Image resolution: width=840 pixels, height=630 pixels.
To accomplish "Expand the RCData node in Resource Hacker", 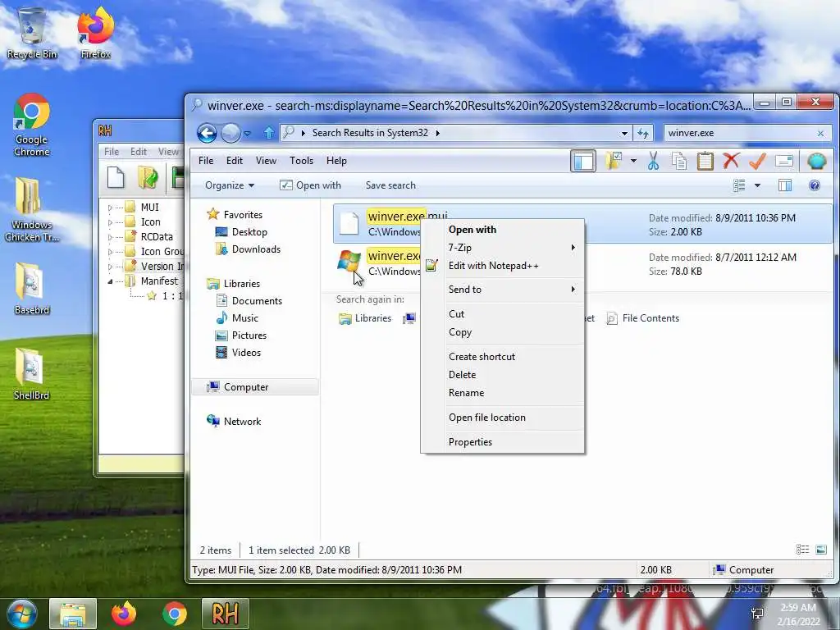I will (110, 237).
